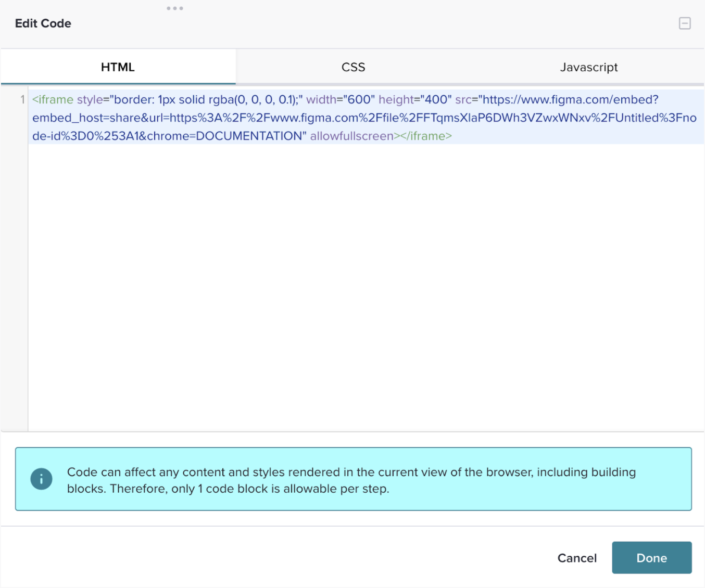
Task: Click inside the empty code editor area
Action: (x=366, y=286)
